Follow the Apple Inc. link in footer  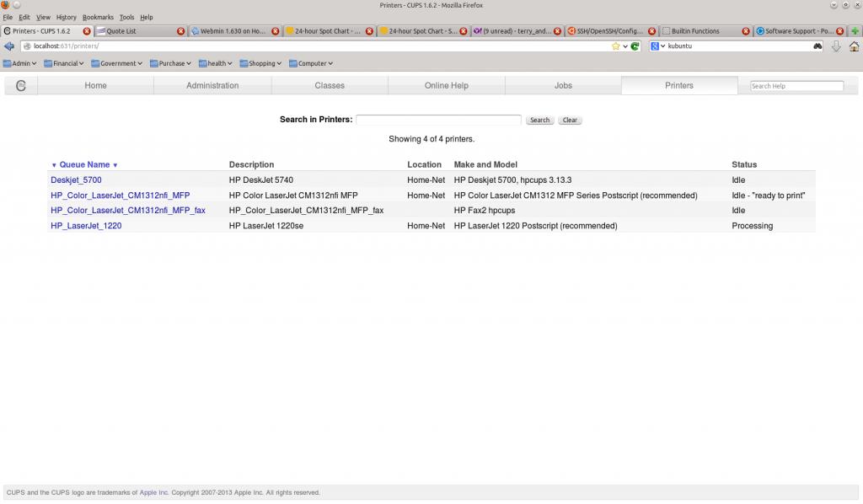point(153,492)
